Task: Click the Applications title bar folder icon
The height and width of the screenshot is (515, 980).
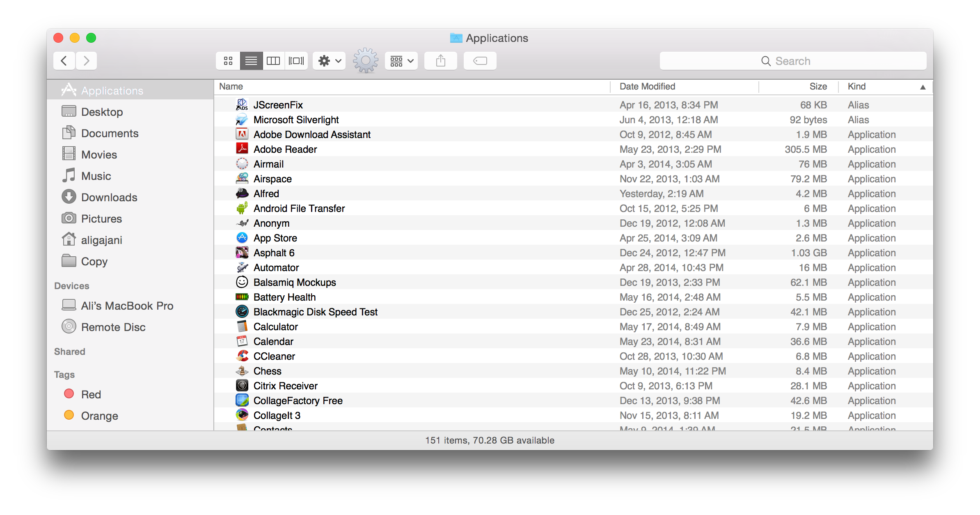Action: click(x=456, y=38)
